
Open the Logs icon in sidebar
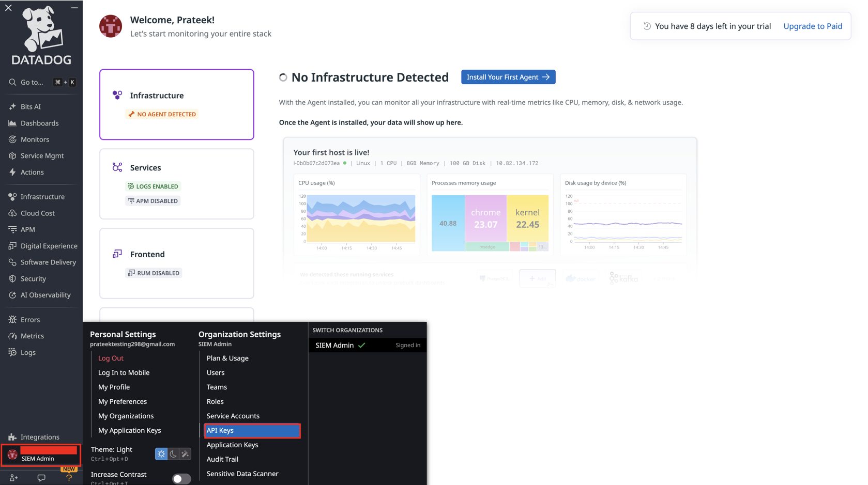pos(12,352)
